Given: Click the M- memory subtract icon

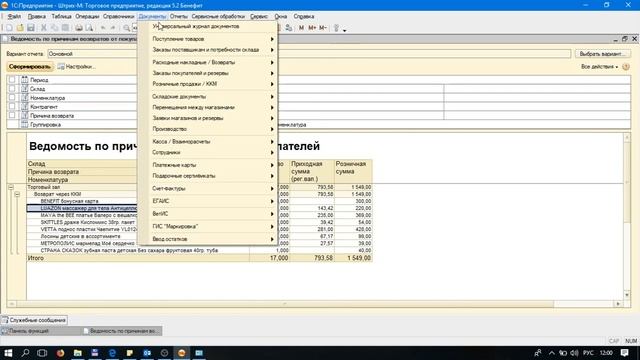Looking at the screenshot, I should pyautogui.click(x=323, y=28).
